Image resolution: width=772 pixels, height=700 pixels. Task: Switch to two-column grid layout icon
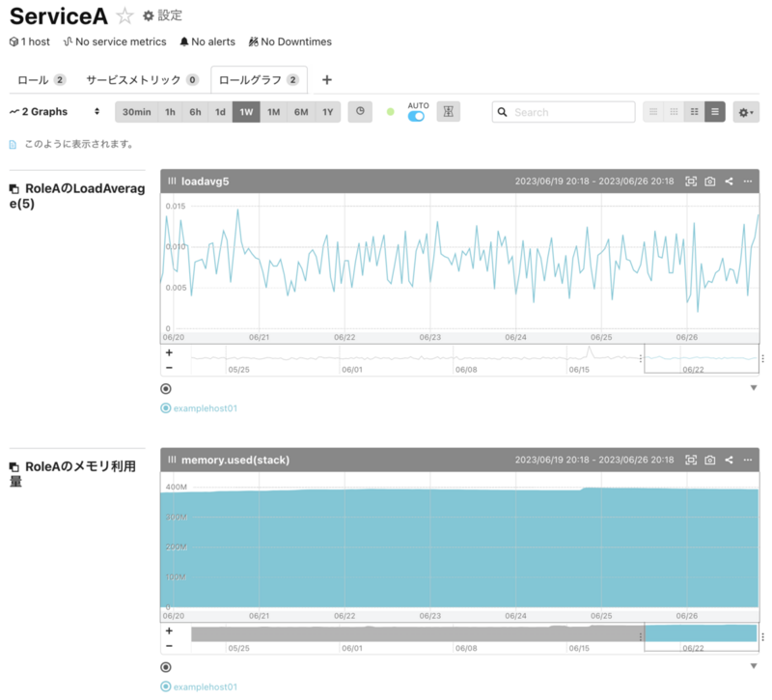(x=694, y=112)
